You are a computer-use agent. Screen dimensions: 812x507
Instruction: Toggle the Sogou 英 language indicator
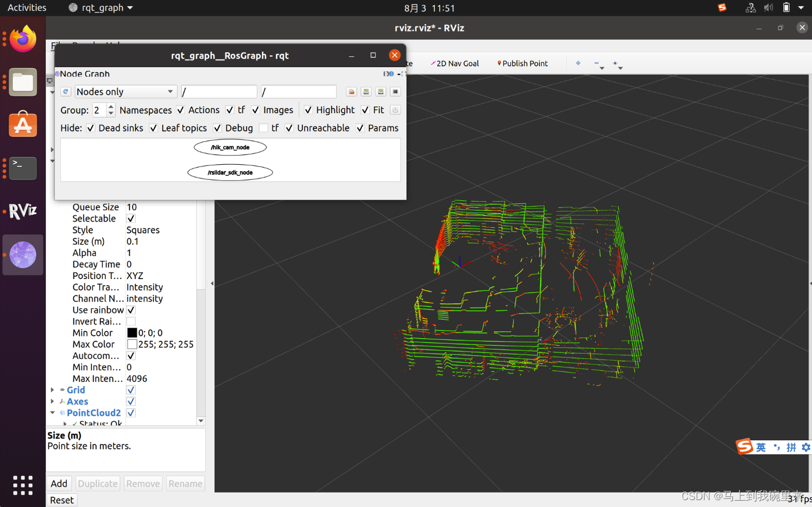pos(761,447)
